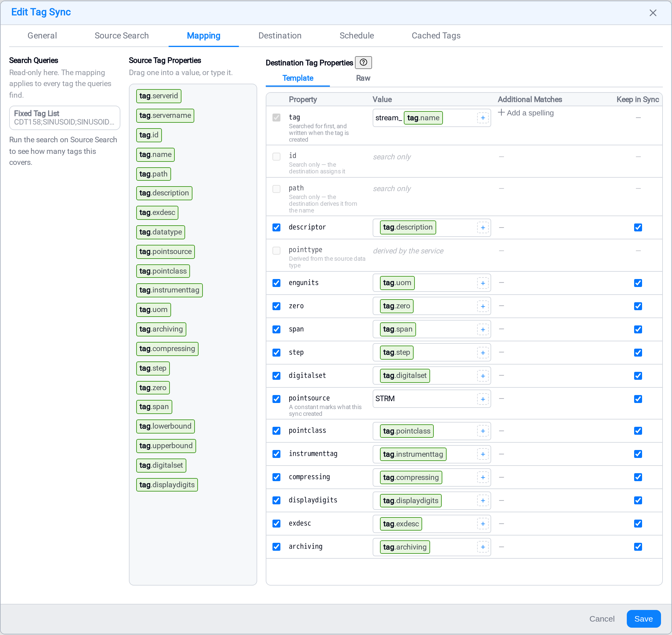
Task: Add a spelling for the tag property
Action: [526, 113]
